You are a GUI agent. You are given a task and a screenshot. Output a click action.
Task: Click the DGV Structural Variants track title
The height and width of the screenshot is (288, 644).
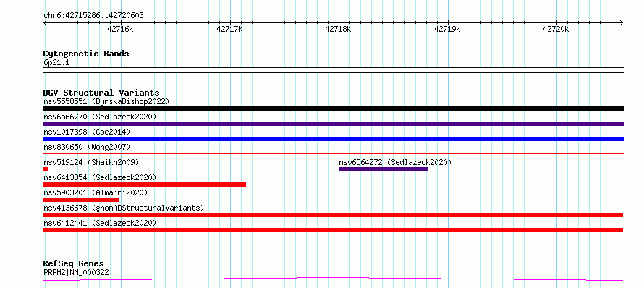101,93
